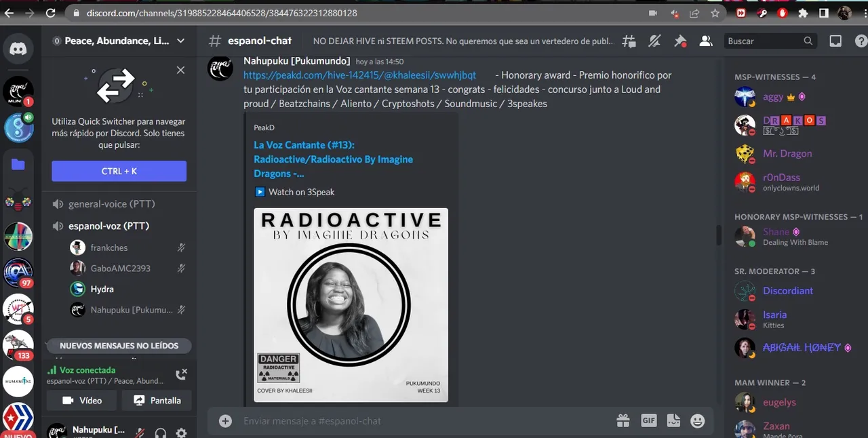This screenshot has width=868, height=438.
Task: Bookmark page with star icon
Action: pos(715,13)
